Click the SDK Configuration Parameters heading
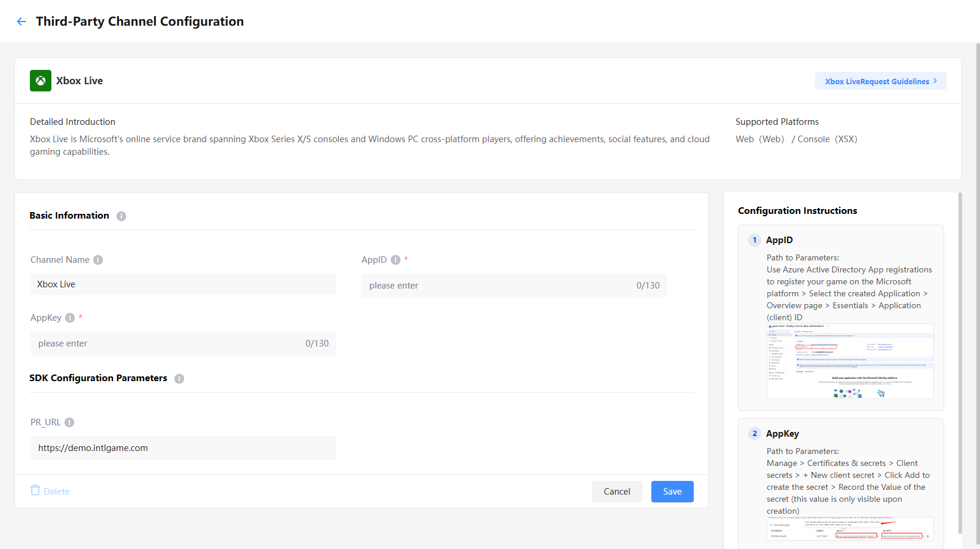The height and width of the screenshot is (549, 980). click(99, 378)
